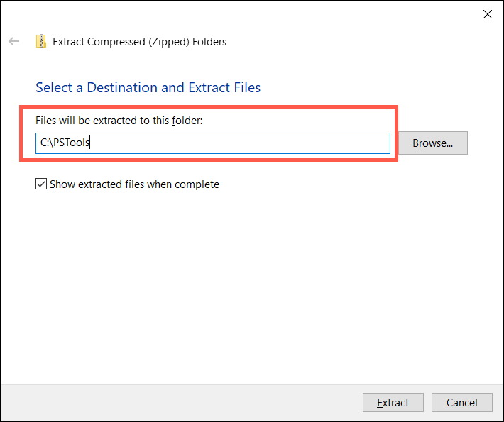Cancel the extraction wizard
The image size is (504, 422).
point(461,403)
